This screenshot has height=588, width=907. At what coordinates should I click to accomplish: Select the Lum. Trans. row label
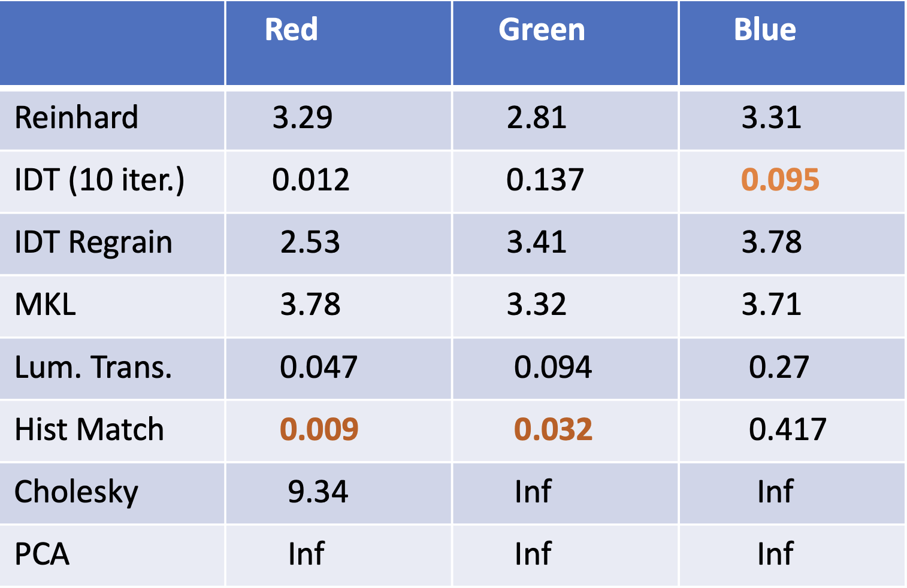click(93, 367)
